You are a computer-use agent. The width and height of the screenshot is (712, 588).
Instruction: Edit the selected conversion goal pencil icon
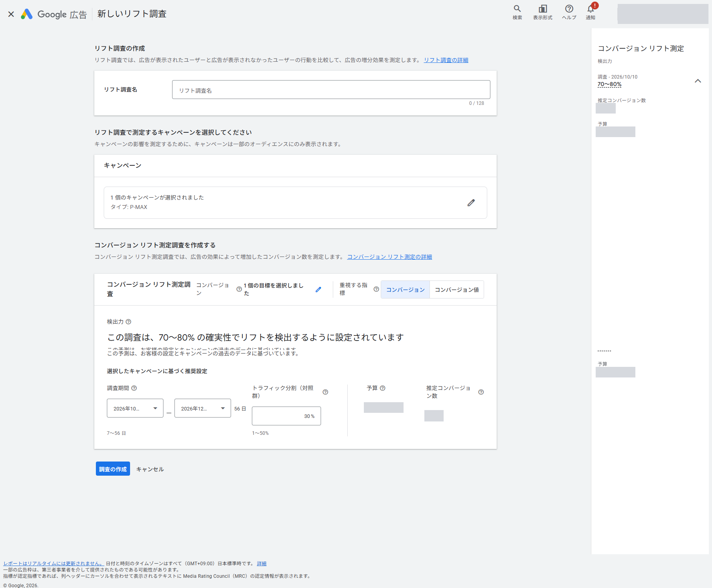pyautogui.click(x=318, y=289)
